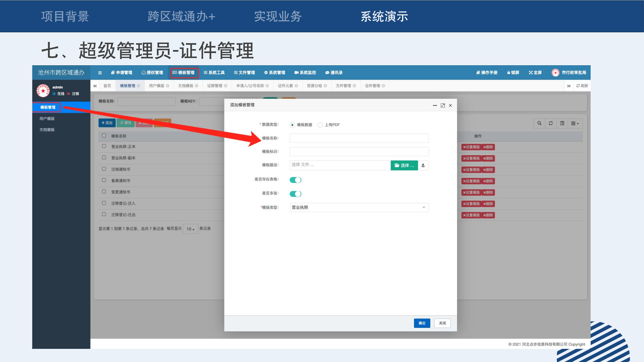This screenshot has width=644, height=362.
Task: Check the 营业执照-正本 row checkbox
Action: (104, 146)
